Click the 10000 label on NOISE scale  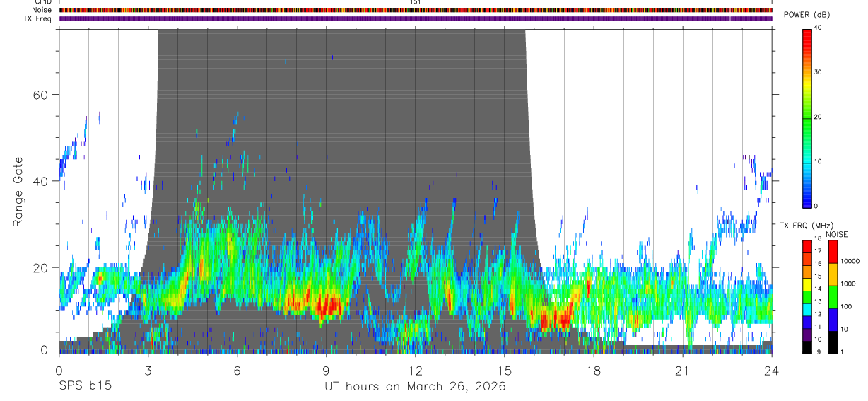(x=849, y=261)
